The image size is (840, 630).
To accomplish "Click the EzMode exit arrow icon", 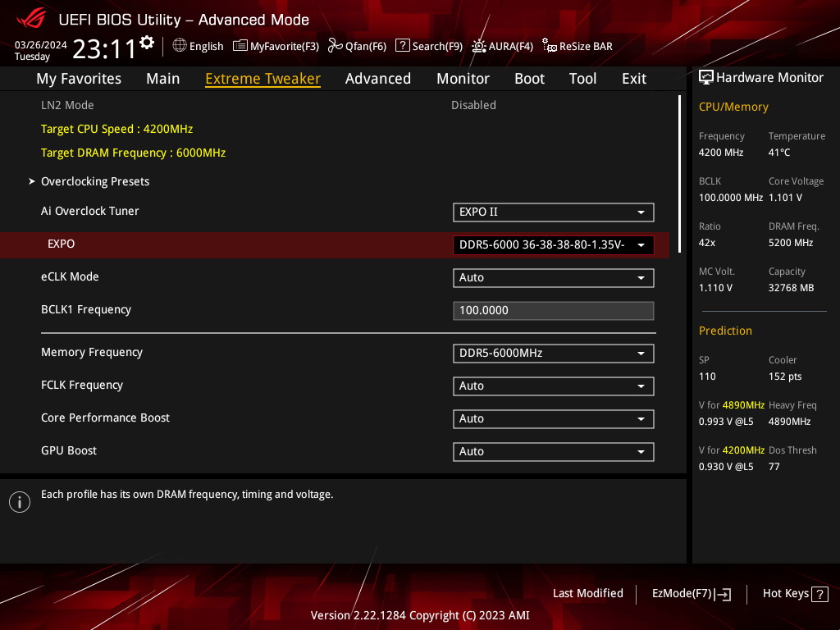I will [x=723, y=594].
